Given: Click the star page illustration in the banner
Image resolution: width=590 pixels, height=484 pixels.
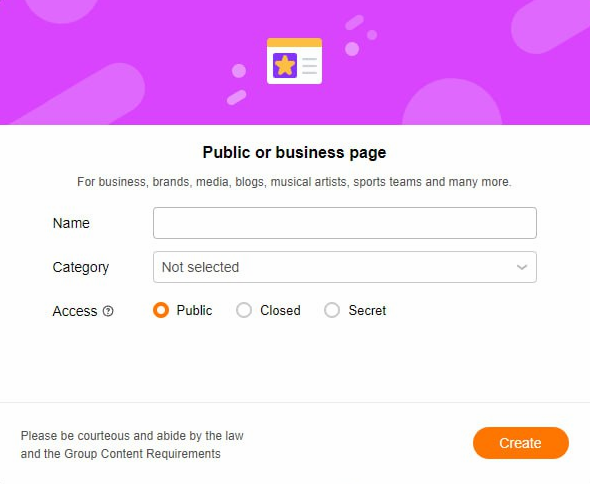Looking at the screenshot, I should point(294,61).
